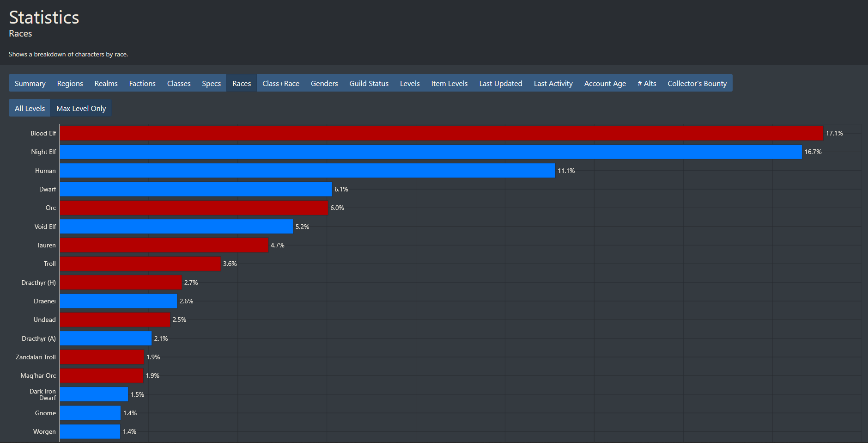868x443 pixels.
Task: Click the Zandalari Troll bar
Action: 102,357
